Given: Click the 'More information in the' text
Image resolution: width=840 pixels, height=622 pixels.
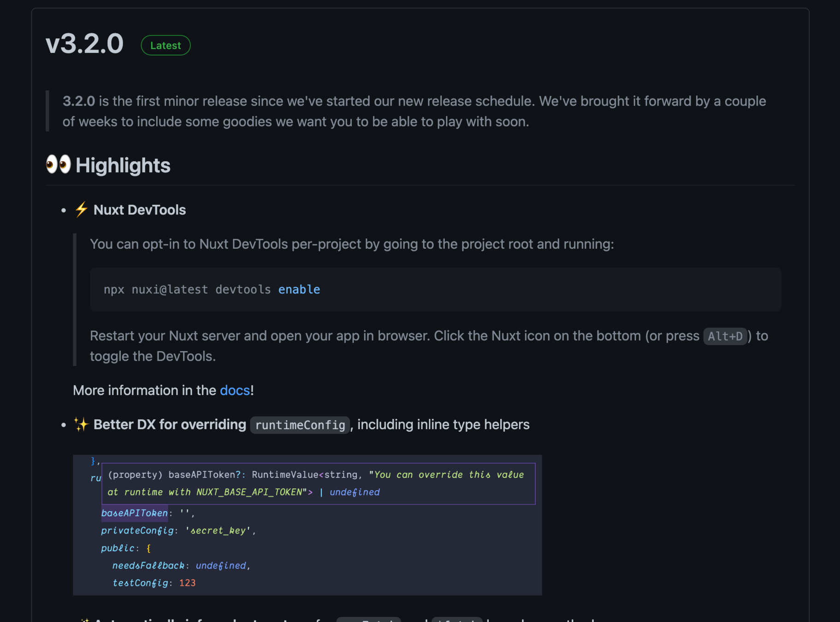Looking at the screenshot, I should click(x=144, y=390).
